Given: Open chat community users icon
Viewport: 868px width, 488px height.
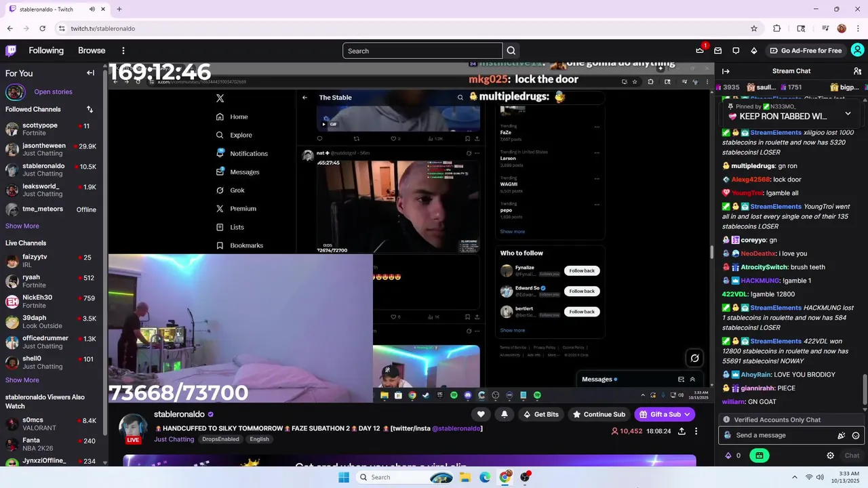Looking at the screenshot, I should pyautogui.click(x=857, y=71).
